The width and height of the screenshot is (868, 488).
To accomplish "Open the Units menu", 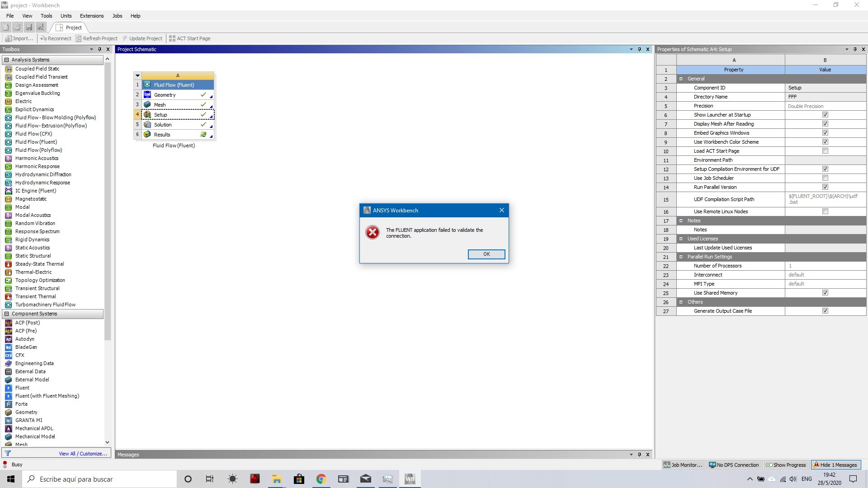I will point(66,16).
